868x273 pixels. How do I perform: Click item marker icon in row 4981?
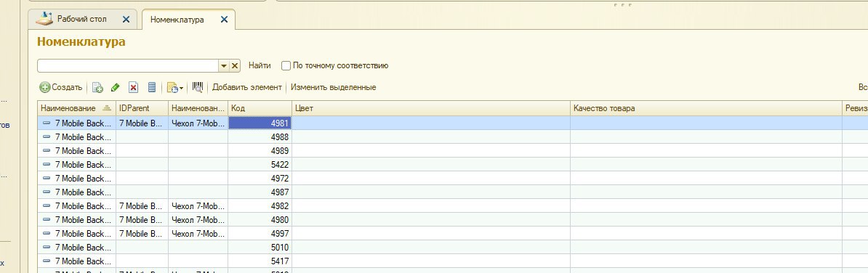47,123
